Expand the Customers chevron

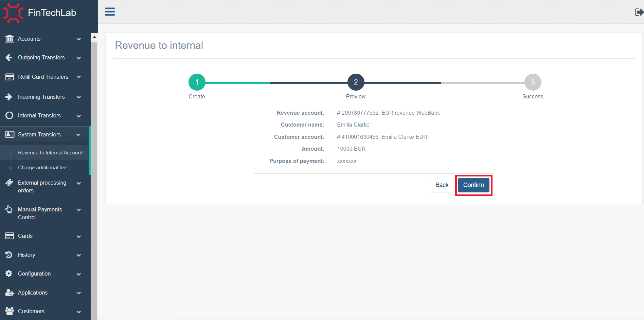click(x=79, y=312)
